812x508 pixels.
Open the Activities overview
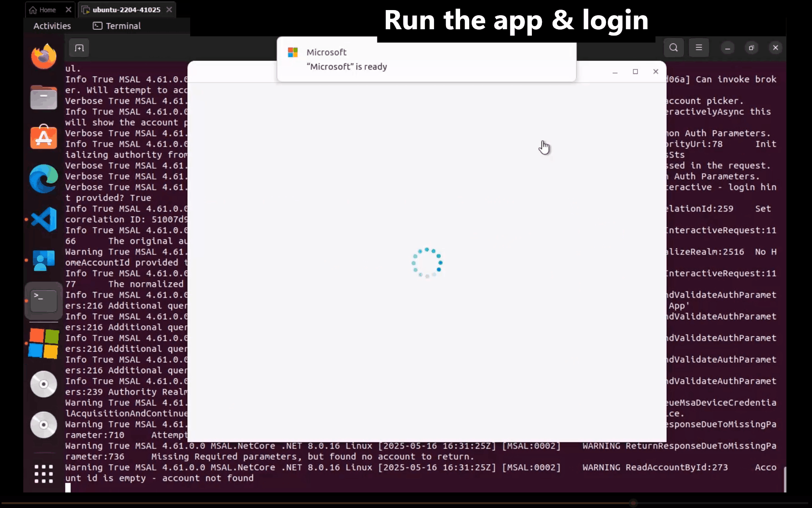(x=52, y=26)
